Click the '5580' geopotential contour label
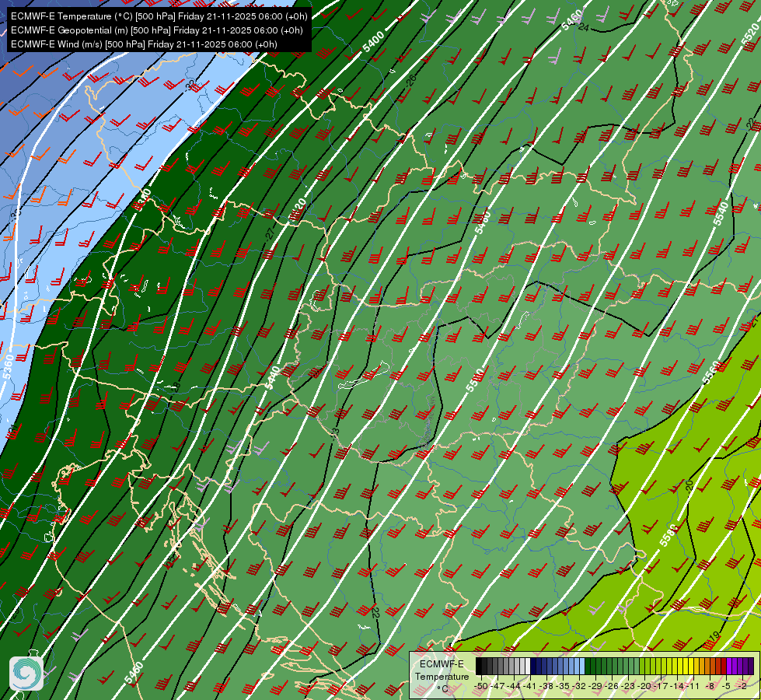 click(668, 535)
